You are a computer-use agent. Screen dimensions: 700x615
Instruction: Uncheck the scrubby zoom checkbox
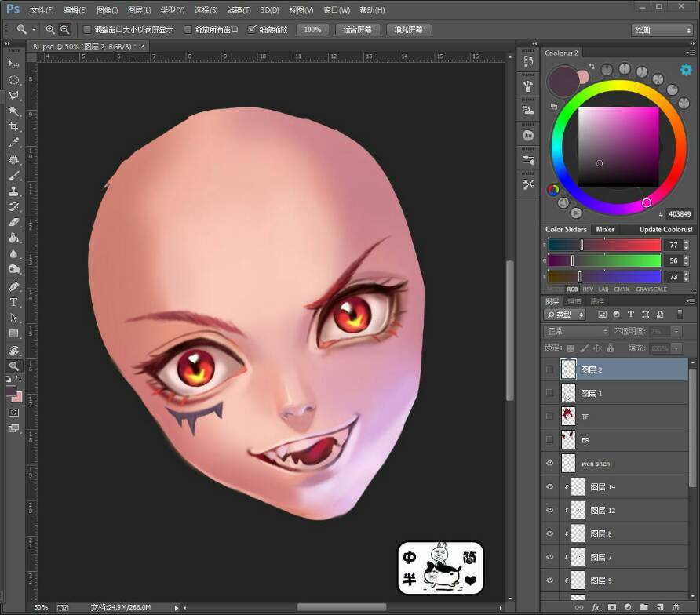click(x=252, y=30)
